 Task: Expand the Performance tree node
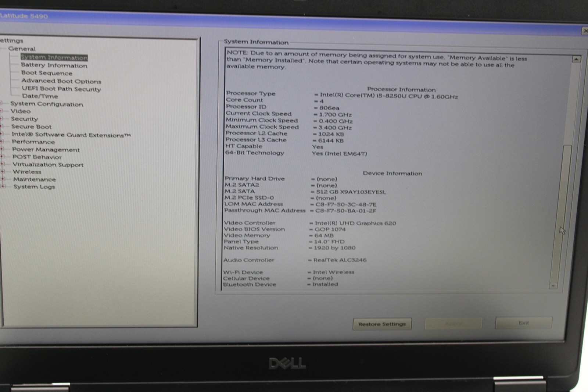[2, 142]
